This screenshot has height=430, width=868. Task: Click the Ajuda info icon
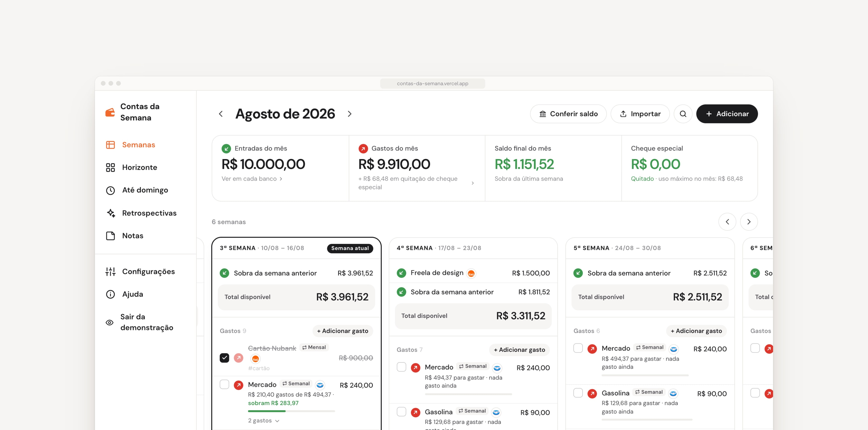111,294
